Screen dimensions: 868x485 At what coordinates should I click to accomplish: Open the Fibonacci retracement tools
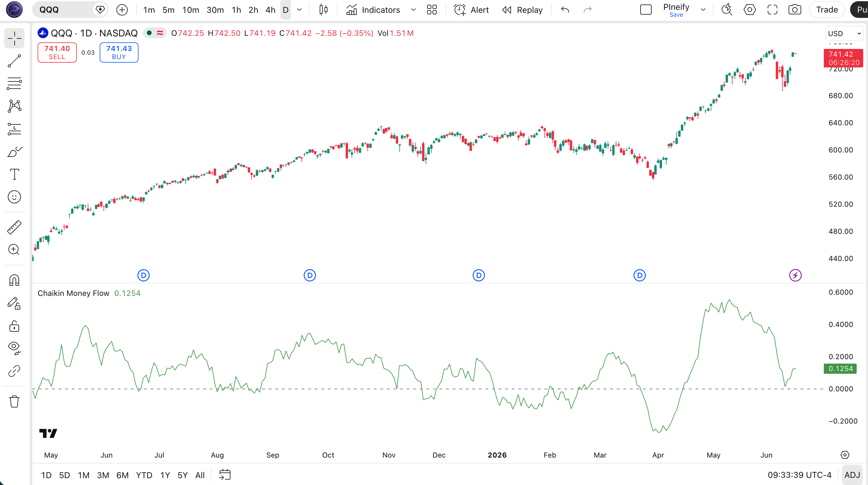tap(14, 84)
